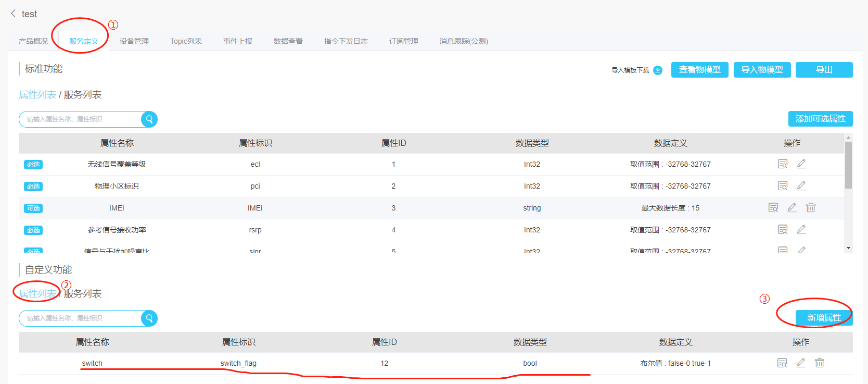Viewport: 868px width, 384px height.
Task: View details of the pci attribute
Action: click(783, 186)
